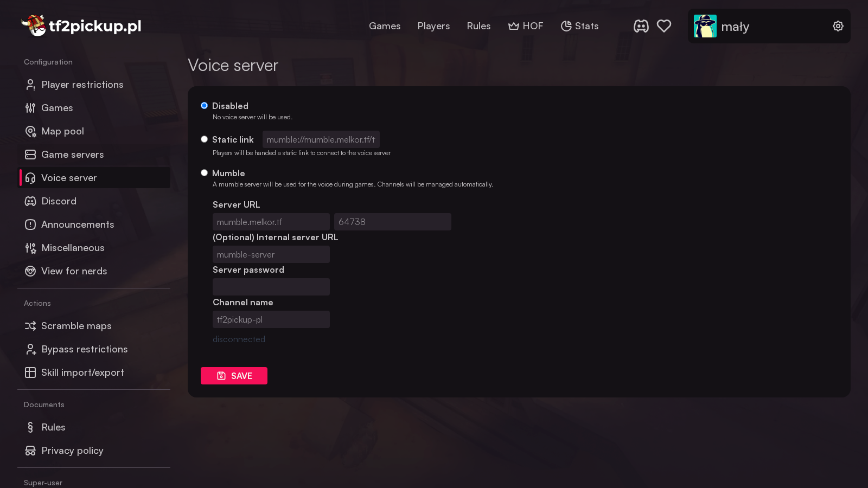Click the Discord icon in the top bar
This screenshot has height=488, width=868.
tap(641, 25)
